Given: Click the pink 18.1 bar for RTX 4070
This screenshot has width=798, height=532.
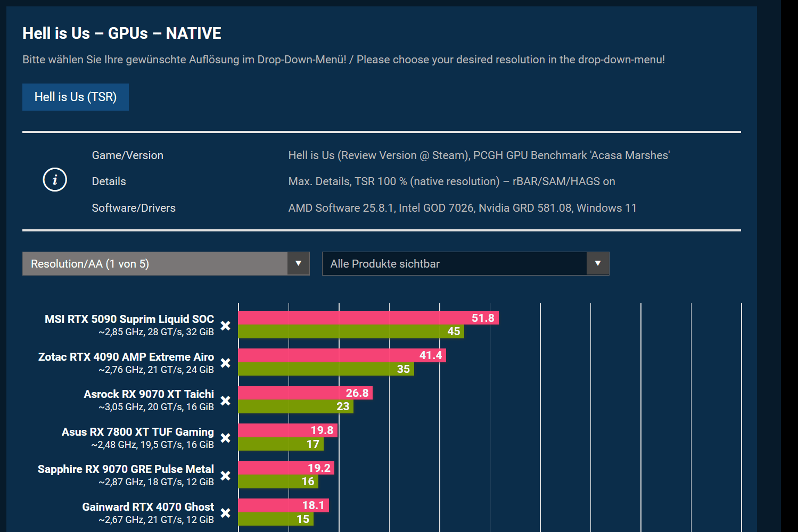Looking at the screenshot, I should coord(284,505).
